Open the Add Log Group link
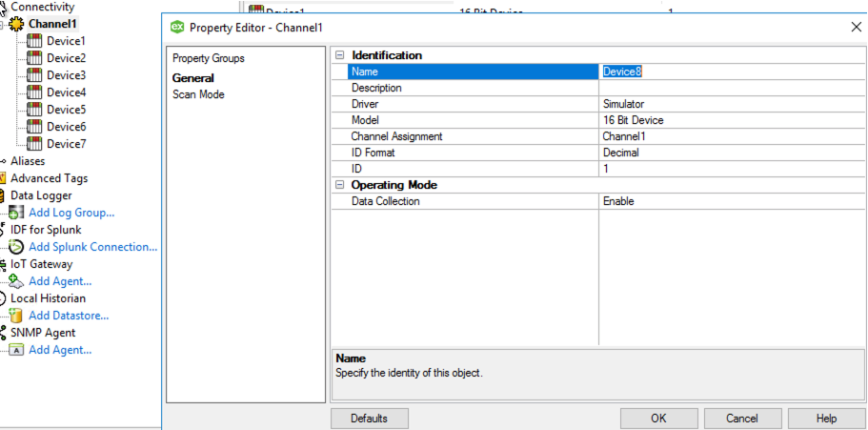The width and height of the screenshot is (868, 430). pos(72,213)
